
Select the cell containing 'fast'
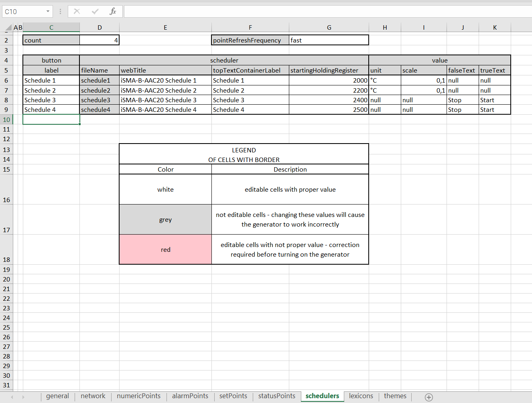click(x=329, y=40)
